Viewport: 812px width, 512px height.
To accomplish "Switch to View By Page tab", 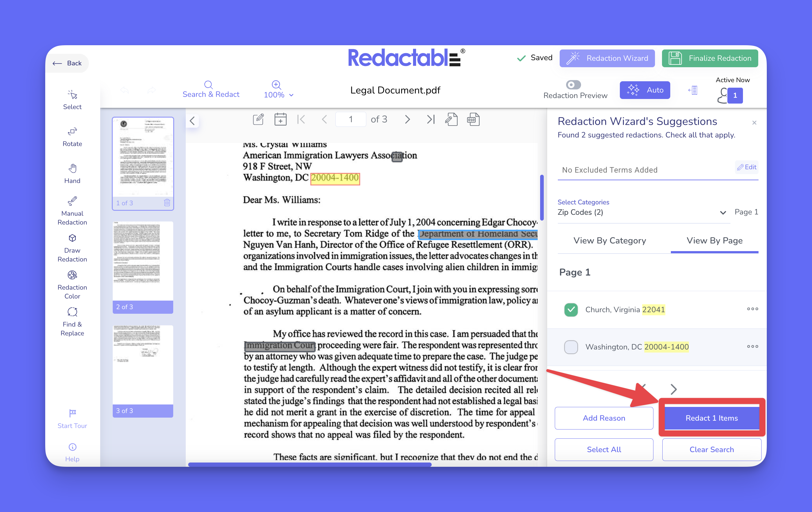I will pyautogui.click(x=714, y=240).
